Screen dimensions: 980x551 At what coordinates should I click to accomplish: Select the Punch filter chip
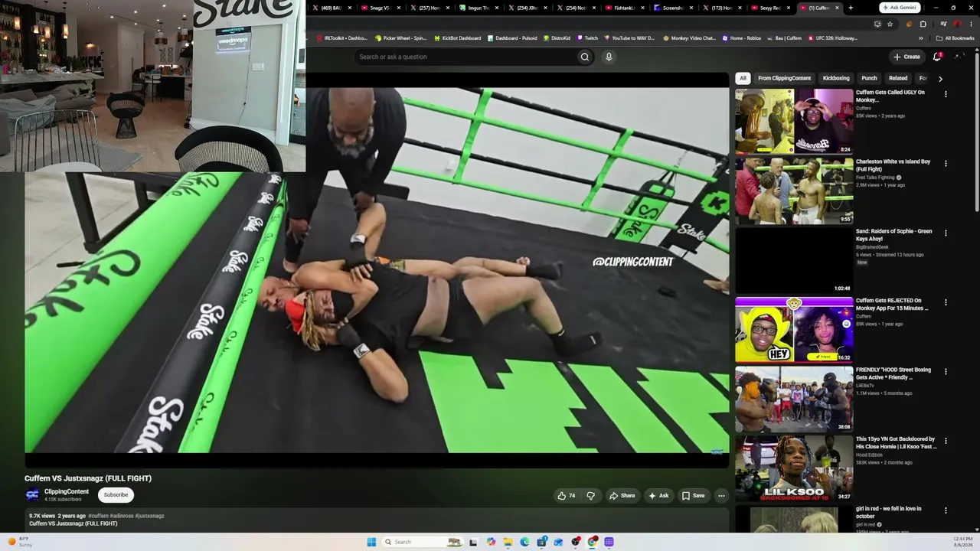pyautogui.click(x=869, y=78)
